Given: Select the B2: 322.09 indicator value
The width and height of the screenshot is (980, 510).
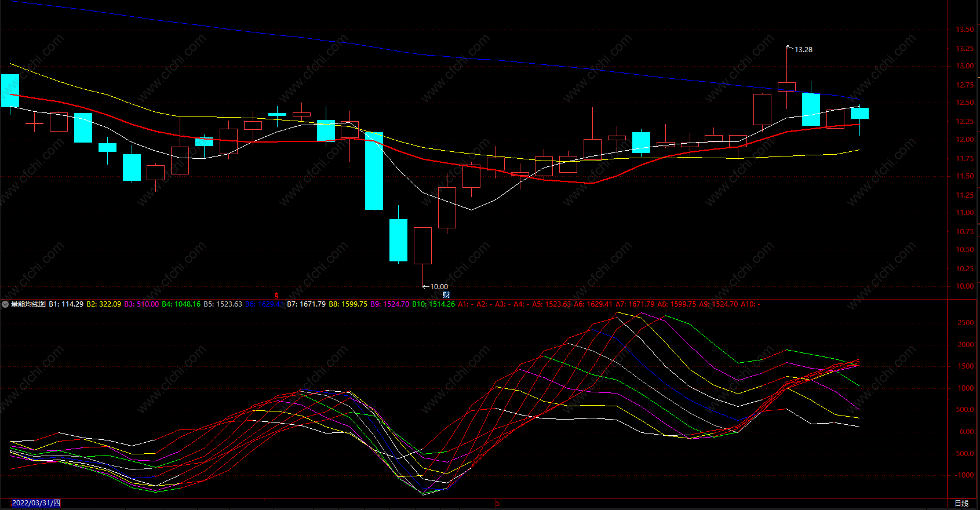Looking at the screenshot, I should click(x=104, y=304).
